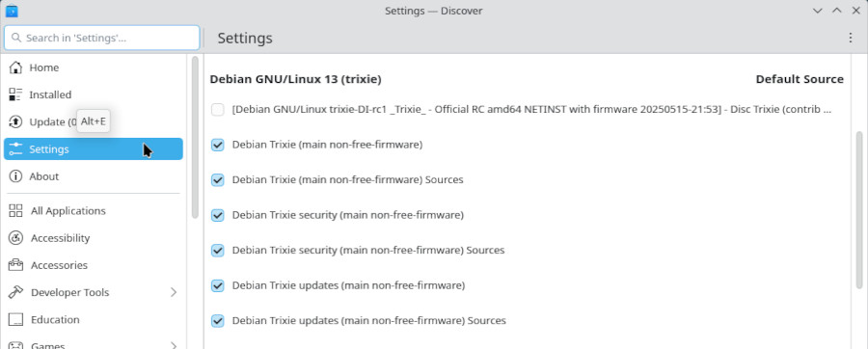Click the search field in Settings
Screen dimensions: 868x349
(102, 38)
